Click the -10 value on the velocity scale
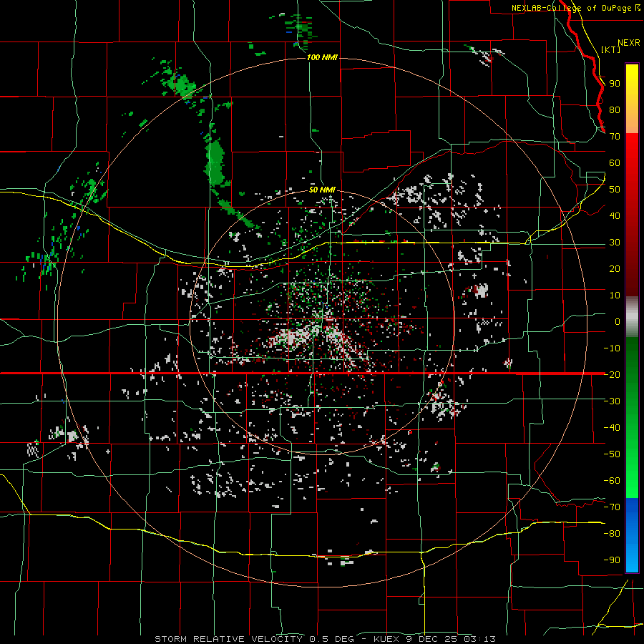 [612, 348]
